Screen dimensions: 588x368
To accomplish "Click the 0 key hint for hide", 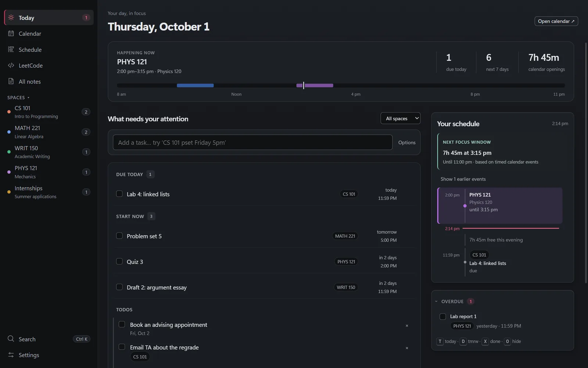I will click(508, 342).
